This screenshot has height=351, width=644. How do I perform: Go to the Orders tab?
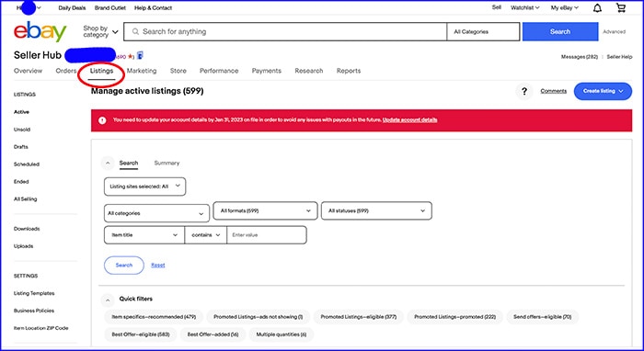click(x=66, y=71)
